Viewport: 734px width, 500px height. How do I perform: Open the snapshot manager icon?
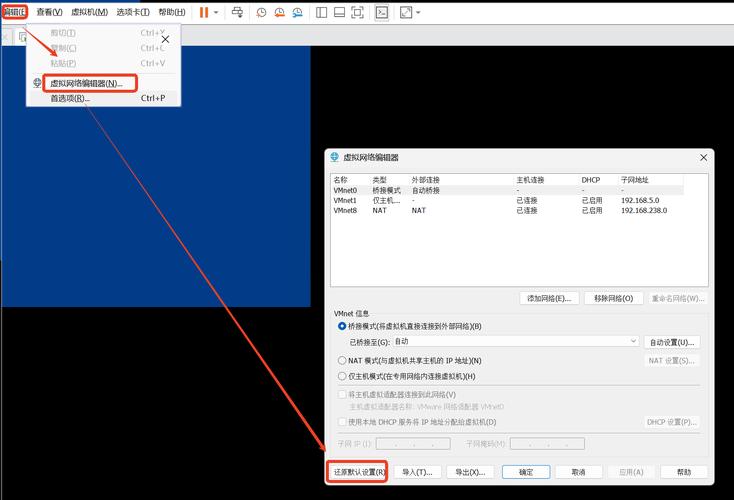click(298, 12)
